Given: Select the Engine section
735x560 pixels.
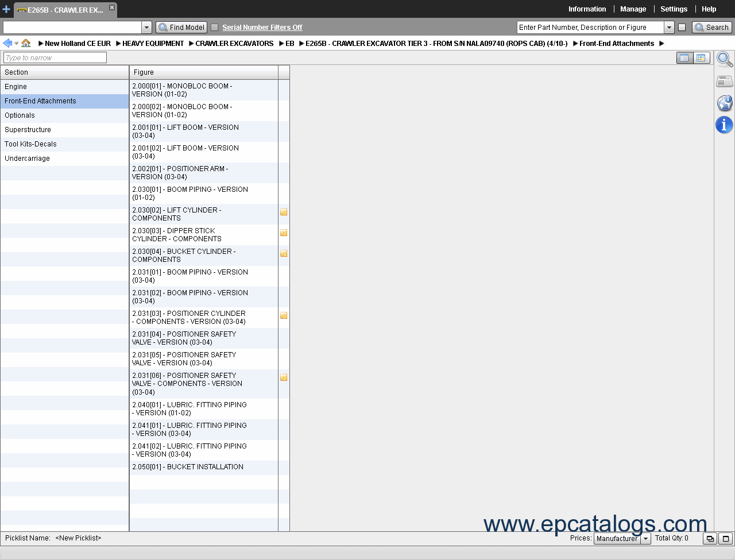Looking at the screenshot, I should tap(64, 87).
